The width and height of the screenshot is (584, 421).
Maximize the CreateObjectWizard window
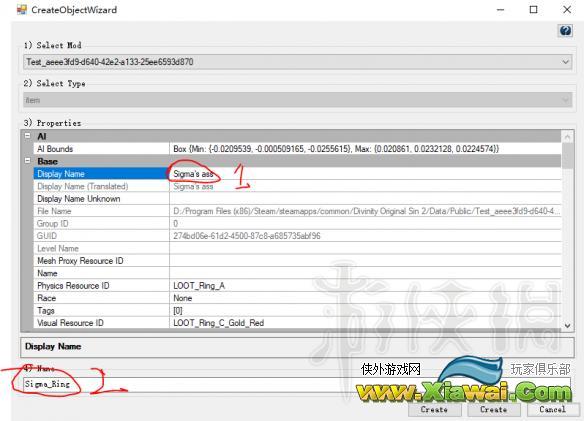click(533, 10)
